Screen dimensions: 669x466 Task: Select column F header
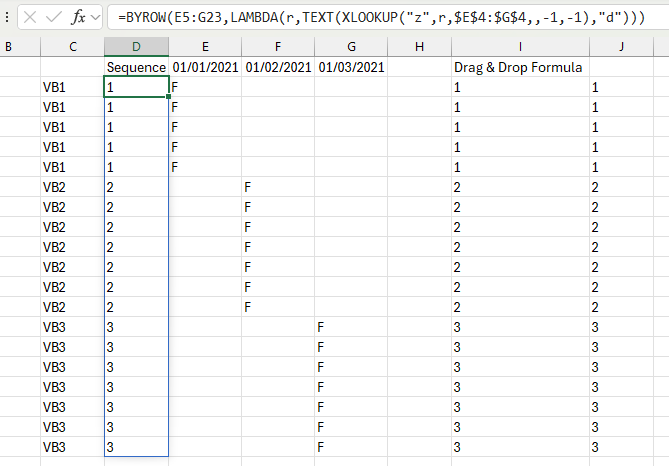[278, 47]
